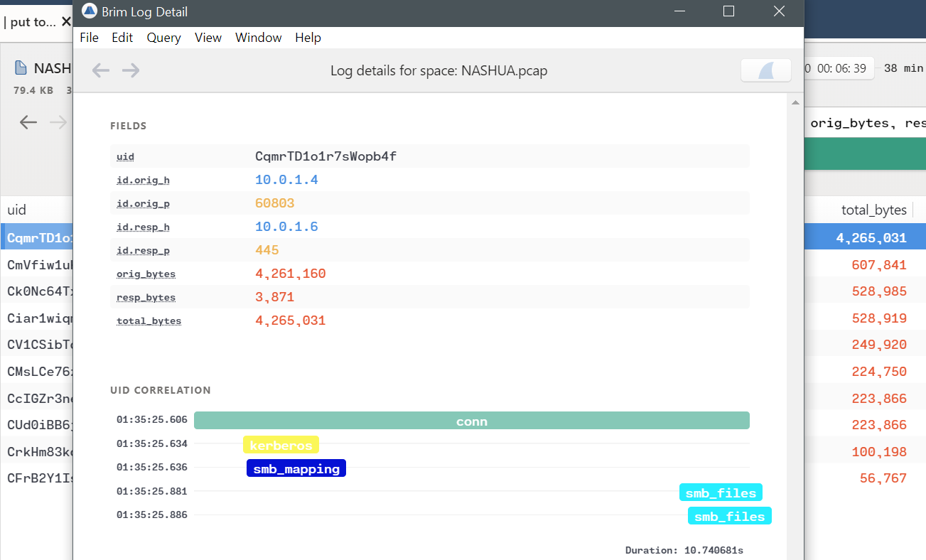The image size is (926, 560).
Task: Click the back navigation arrow in Log Detail
Action: pyautogui.click(x=100, y=70)
